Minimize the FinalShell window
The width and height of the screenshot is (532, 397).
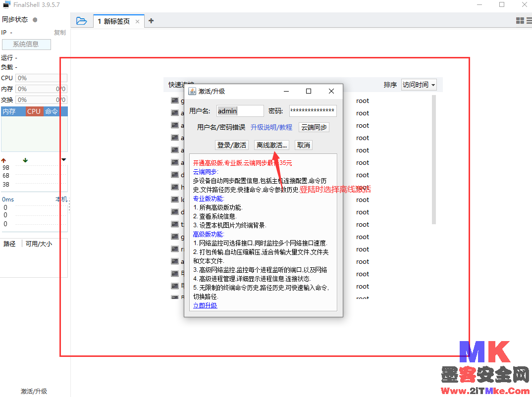click(x=479, y=5)
